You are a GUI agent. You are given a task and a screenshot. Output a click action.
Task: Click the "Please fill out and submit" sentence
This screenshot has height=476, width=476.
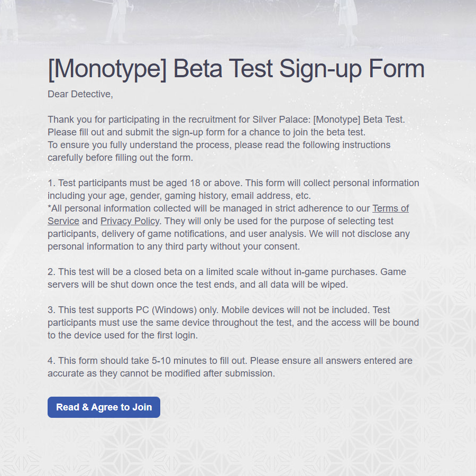click(206, 132)
